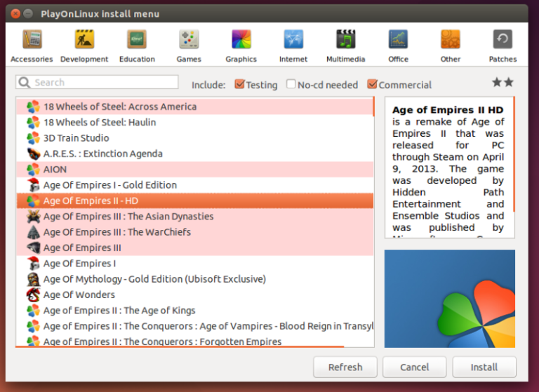Image resolution: width=539 pixels, height=392 pixels.
Task: Install the selected program
Action: 484,367
